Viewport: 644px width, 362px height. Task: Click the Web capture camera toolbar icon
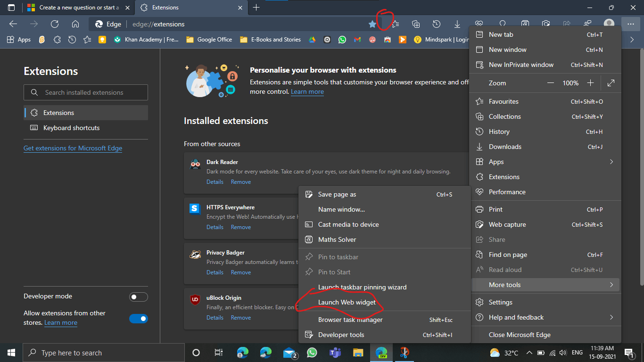point(546,23)
